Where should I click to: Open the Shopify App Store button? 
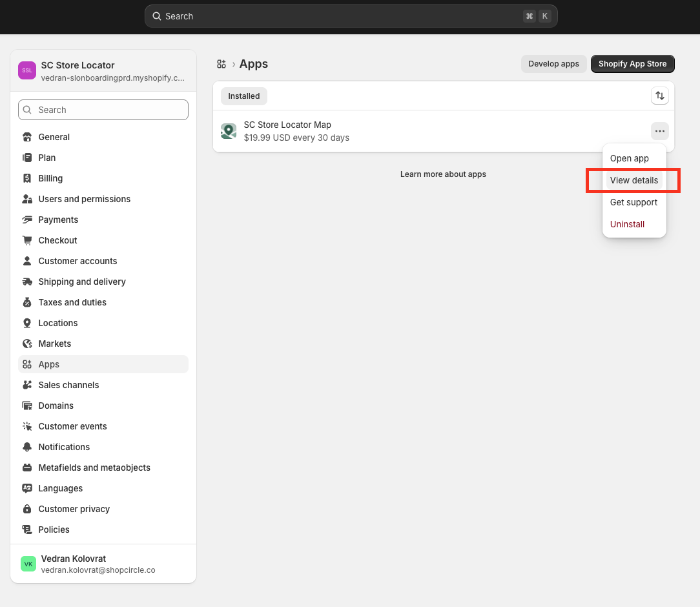coord(632,64)
